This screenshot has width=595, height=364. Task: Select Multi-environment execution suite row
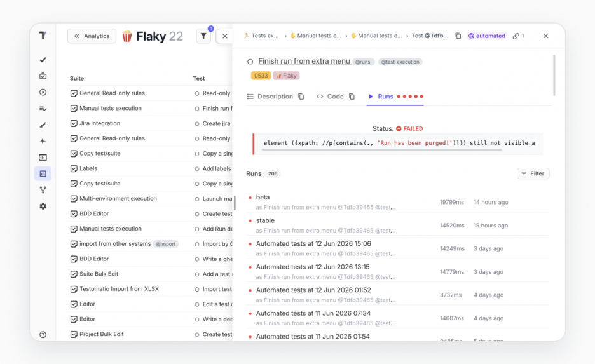coord(118,198)
